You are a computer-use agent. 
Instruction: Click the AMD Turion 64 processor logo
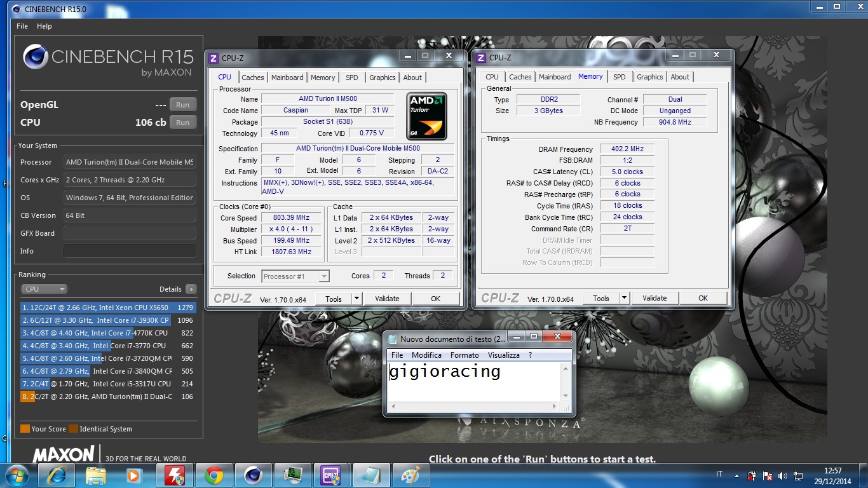[x=426, y=116]
